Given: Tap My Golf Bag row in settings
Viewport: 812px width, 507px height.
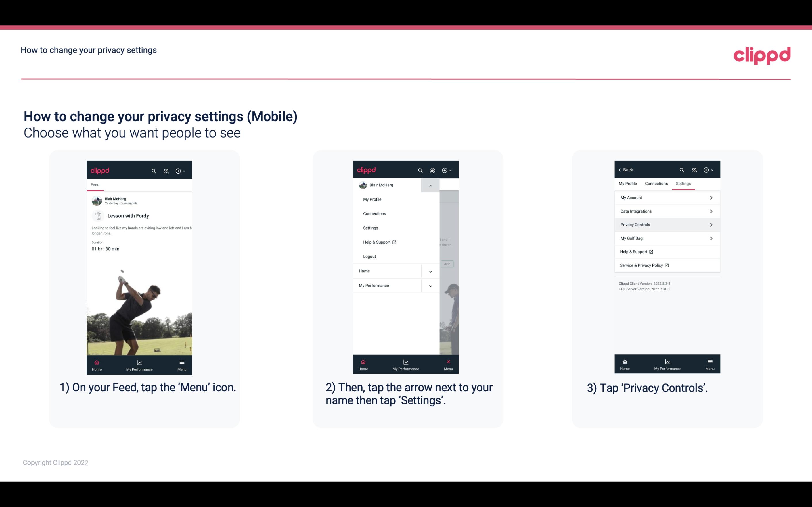Looking at the screenshot, I should [667, 238].
